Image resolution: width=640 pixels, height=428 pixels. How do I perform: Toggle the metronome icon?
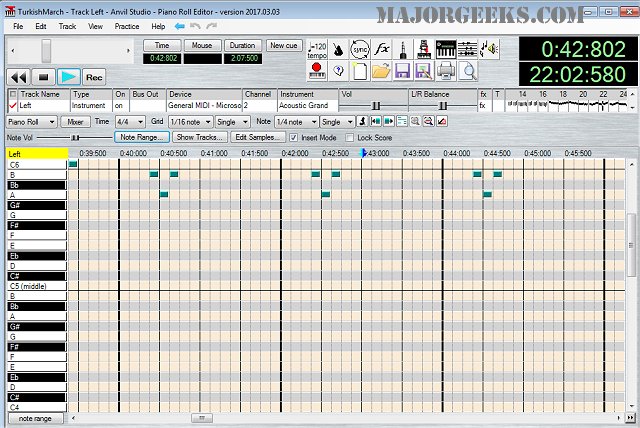[338, 50]
